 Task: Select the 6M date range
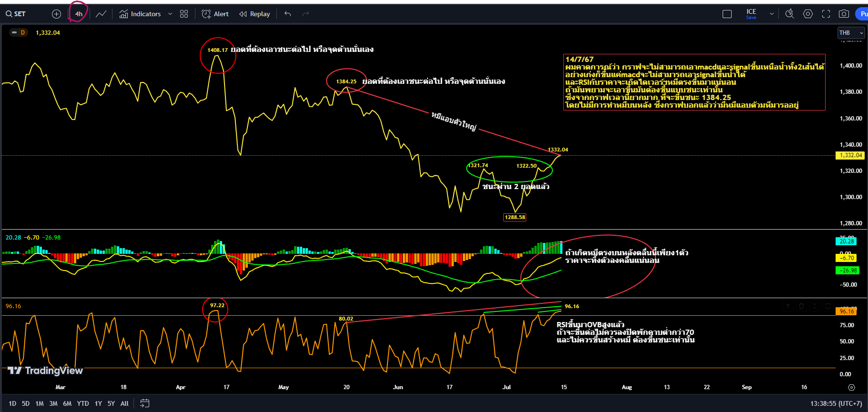point(67,403)
